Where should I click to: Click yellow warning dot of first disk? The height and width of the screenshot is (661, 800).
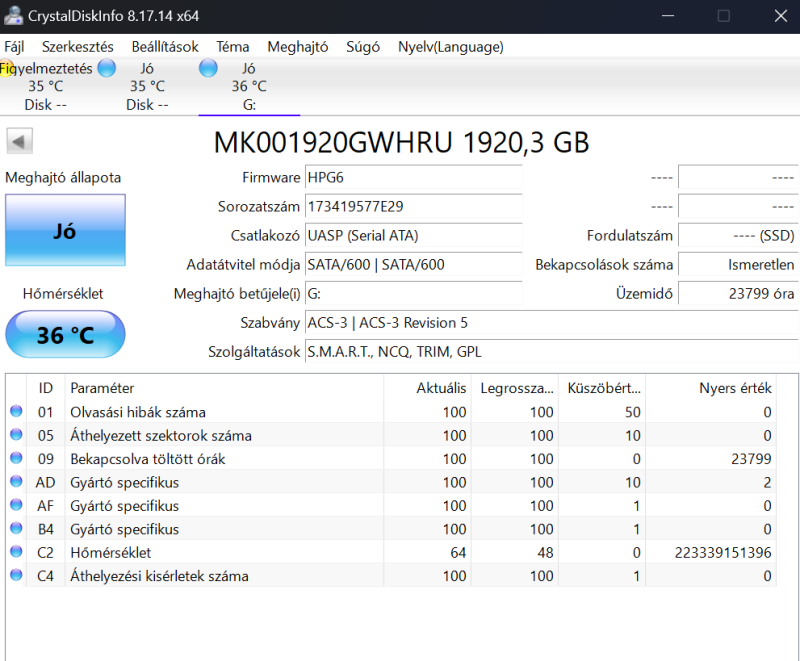pos(5,68)
